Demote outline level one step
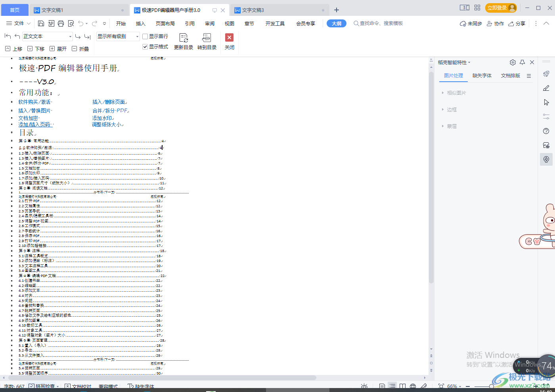The image size is (555, 392). [78, 36]
